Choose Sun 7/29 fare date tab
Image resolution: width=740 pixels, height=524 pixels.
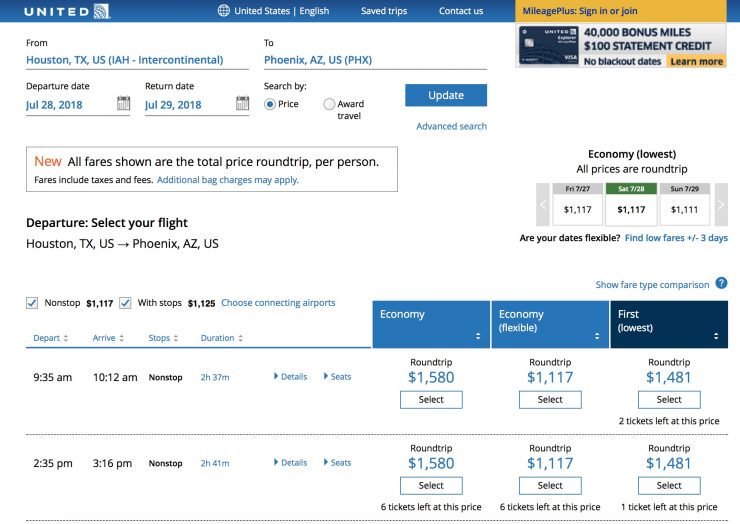tap(684, 204)
